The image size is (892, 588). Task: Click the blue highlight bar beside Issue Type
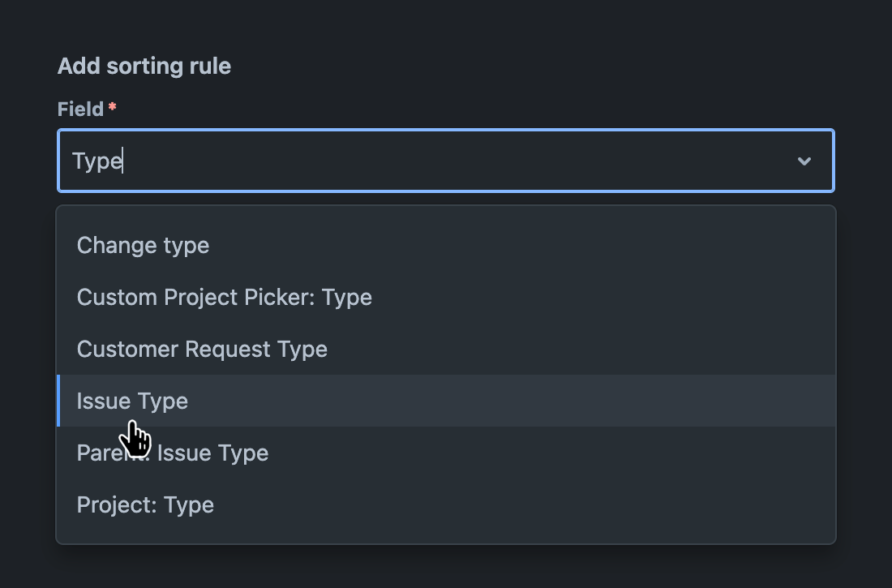pyautogui.click(x=59, y=401)
